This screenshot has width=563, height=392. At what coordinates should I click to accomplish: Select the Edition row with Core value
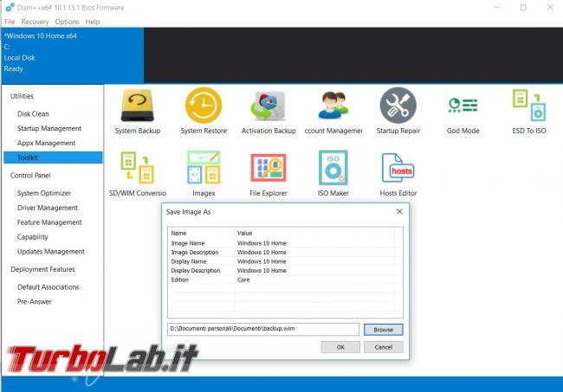tap(282, 280)
